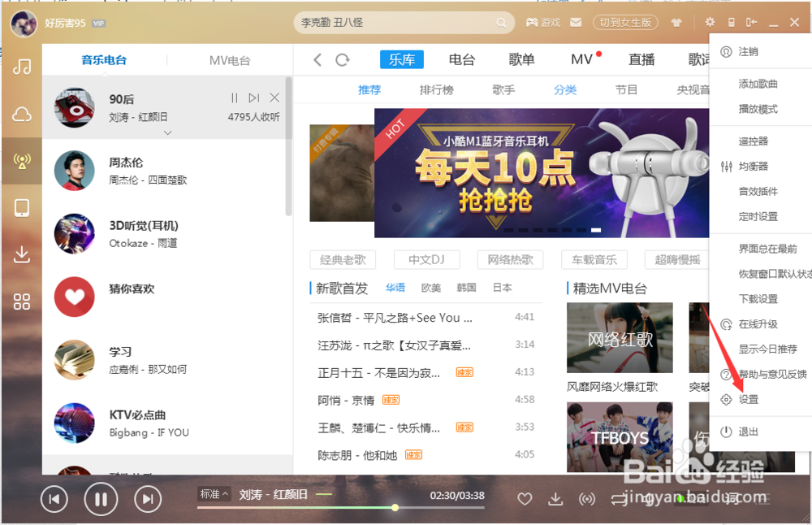The width and height of the screenshot is (812, 525).
Task: Choose 注销 in the menu
Action: [749, 51]
